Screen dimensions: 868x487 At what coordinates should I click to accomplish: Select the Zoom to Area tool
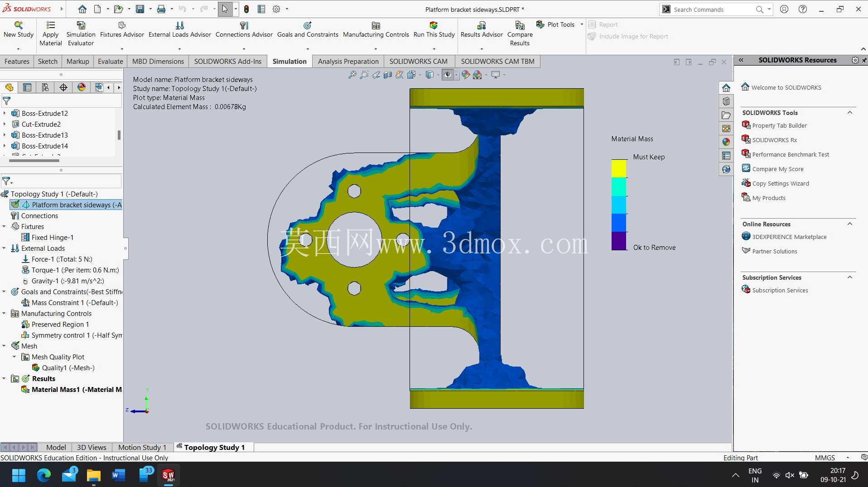tap(364, 75)
